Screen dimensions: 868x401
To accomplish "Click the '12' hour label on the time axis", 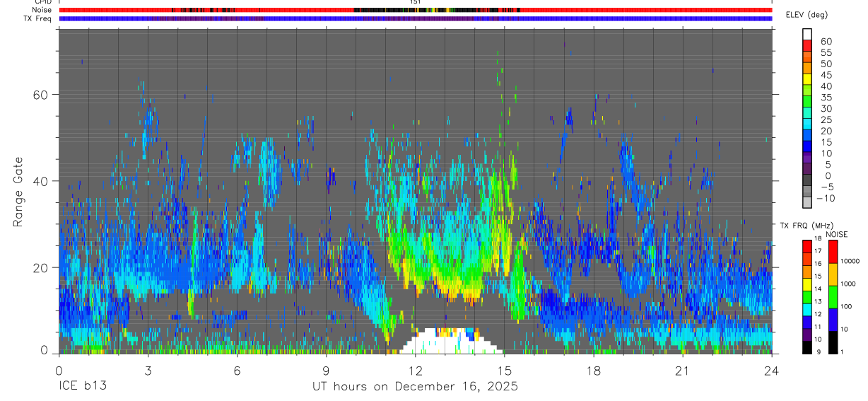I will click(415, 371).
